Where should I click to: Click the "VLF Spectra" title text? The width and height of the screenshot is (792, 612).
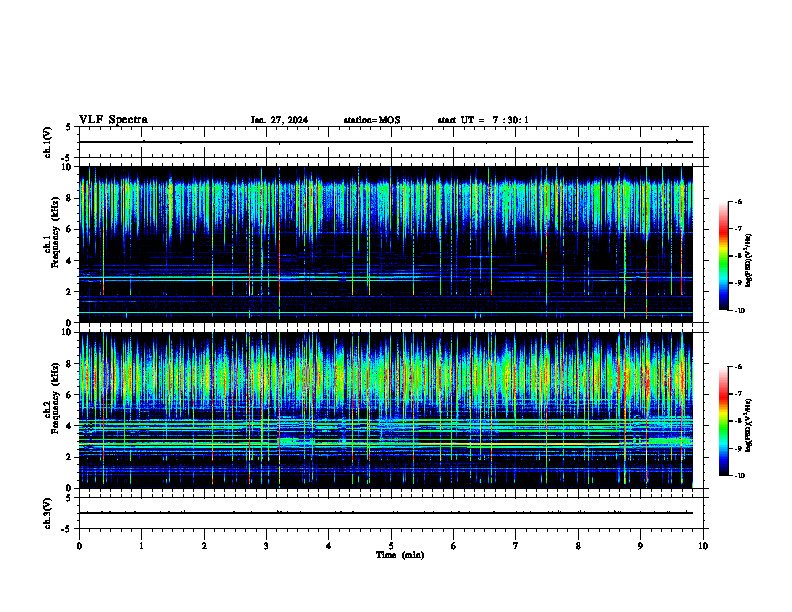pos(113,120)
